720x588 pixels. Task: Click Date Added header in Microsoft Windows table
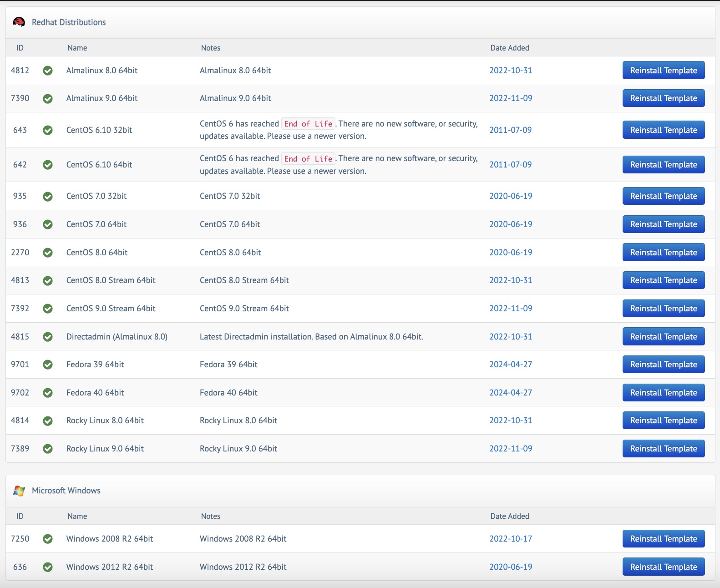click(510, 516)
